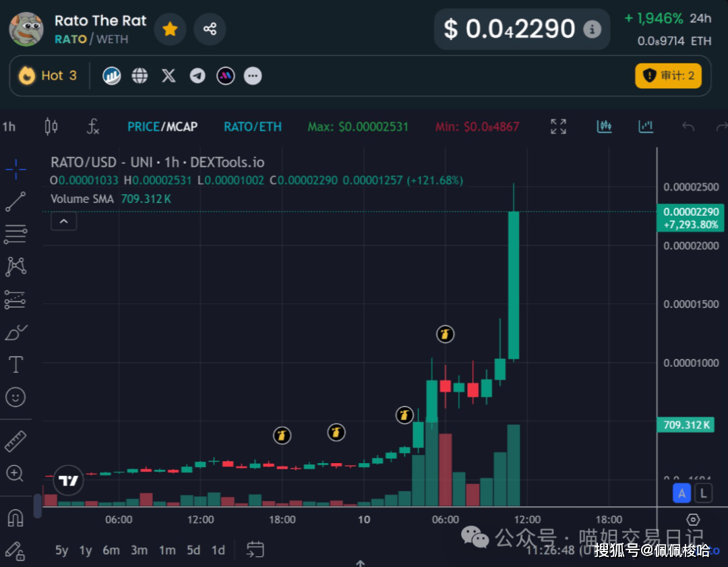Select the 1d time range
Viewport: 728px width, 567px height.
(218, 550)
